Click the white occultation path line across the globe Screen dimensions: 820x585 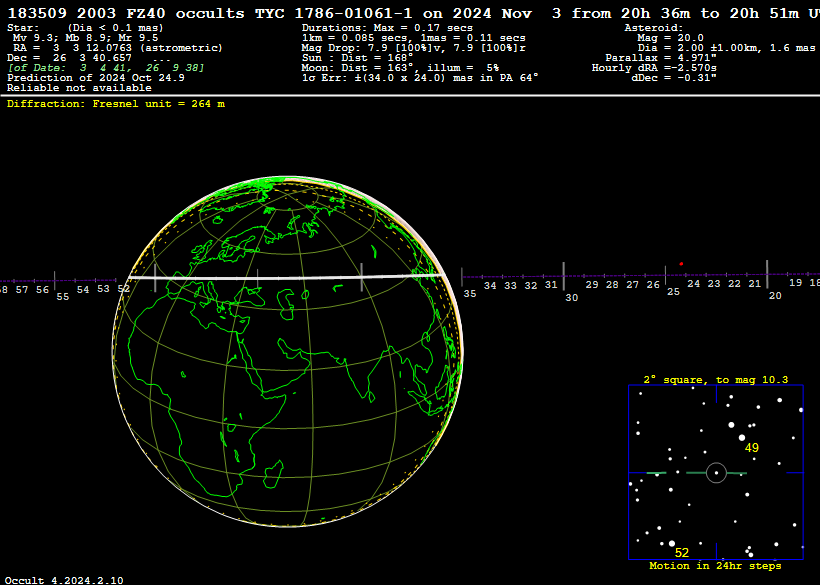click(287, 277)
